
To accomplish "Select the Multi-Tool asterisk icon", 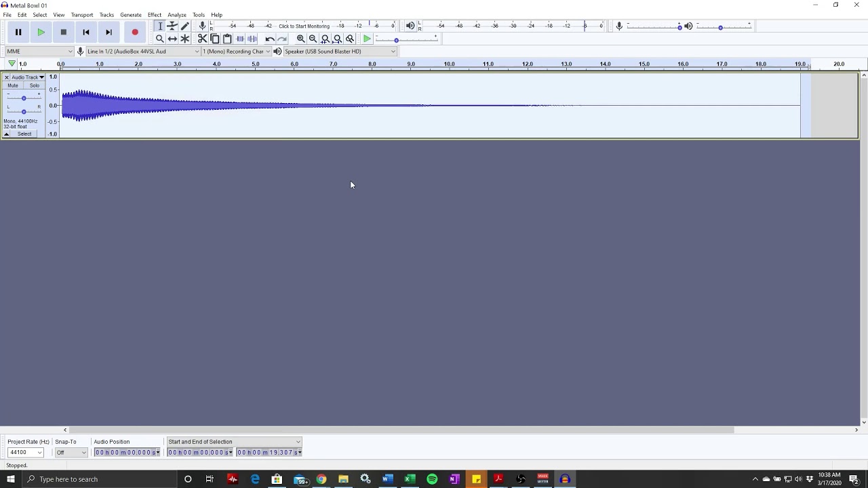I will click(x=185, y=39).
